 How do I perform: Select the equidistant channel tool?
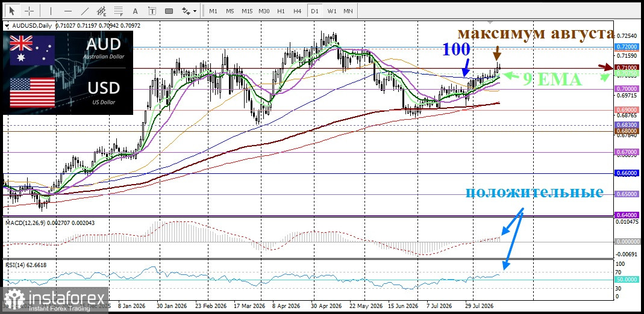(101, 11)
